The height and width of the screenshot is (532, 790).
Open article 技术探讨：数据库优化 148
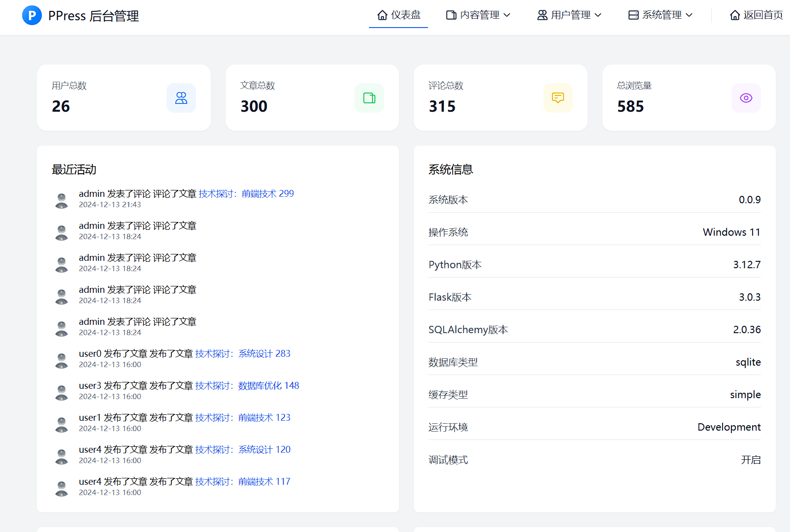click(x=246, y=385)
